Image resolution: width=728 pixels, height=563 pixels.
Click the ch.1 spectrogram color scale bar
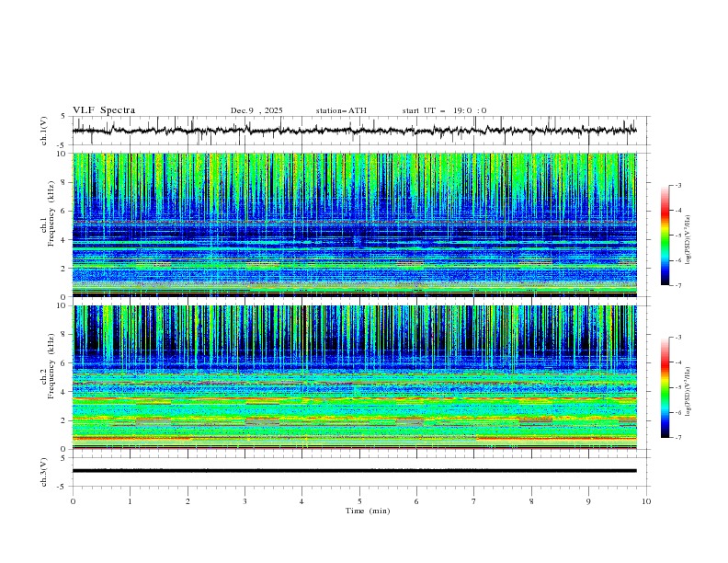(x=665, y=235)
